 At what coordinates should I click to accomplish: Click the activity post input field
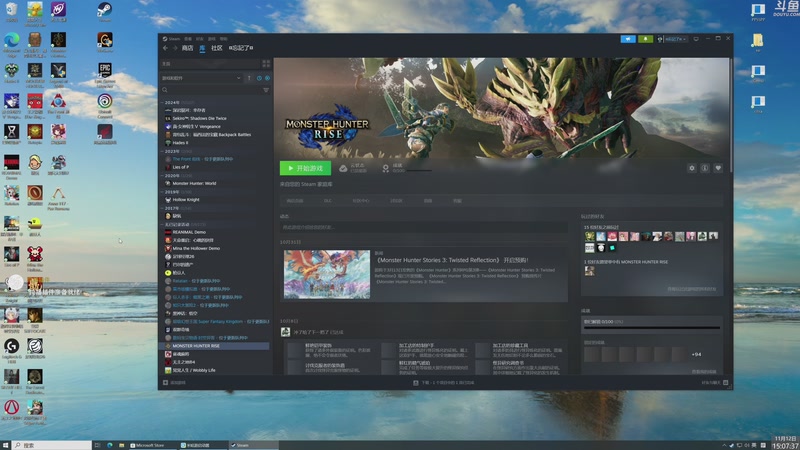423,227
